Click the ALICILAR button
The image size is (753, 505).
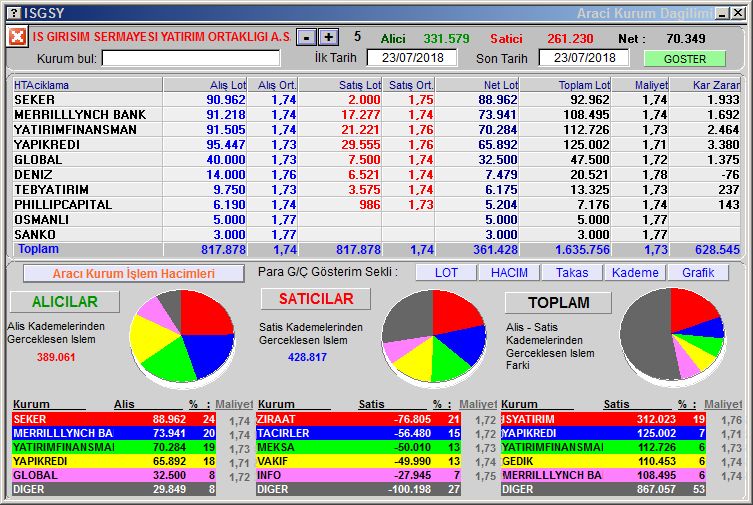point(64,301)
